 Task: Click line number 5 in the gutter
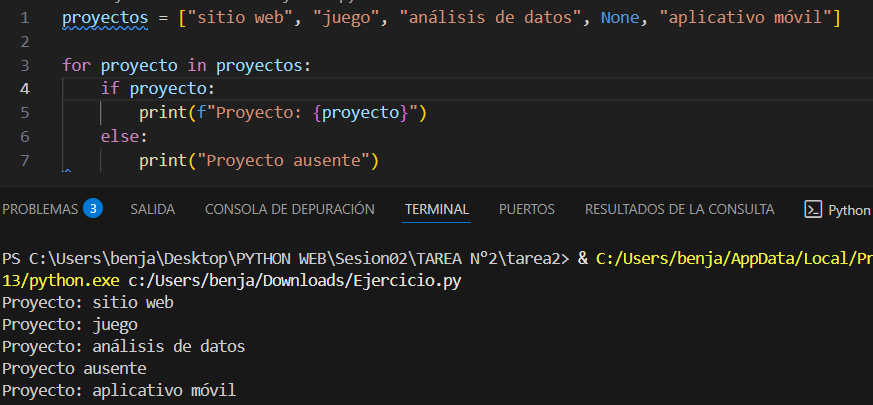pyautogui.click(x=24, y=112)
